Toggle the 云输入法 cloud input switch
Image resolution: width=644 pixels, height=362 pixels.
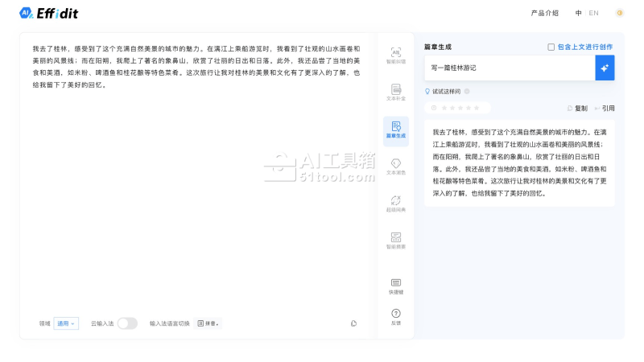[x=127, y=323]
